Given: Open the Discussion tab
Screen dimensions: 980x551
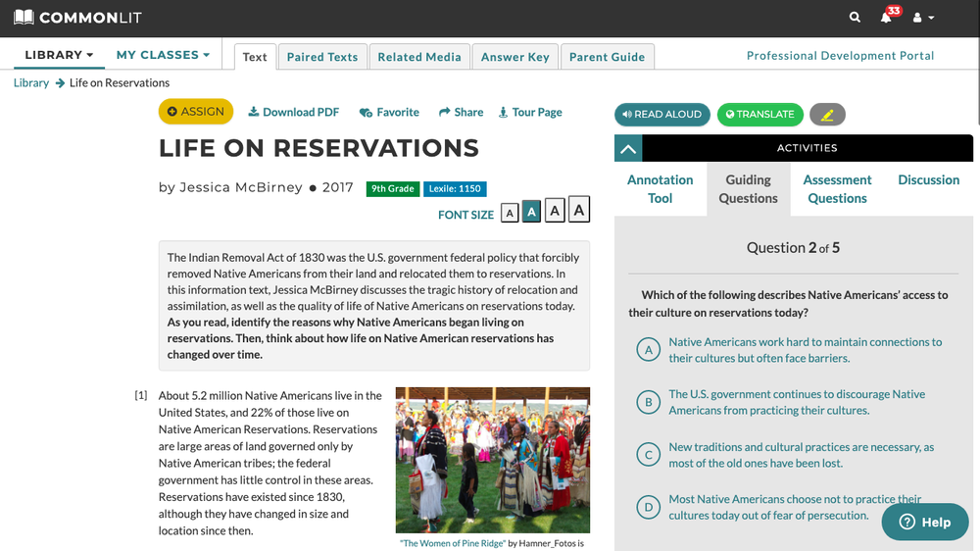Looking at the screenshot, I should point(928,180).
